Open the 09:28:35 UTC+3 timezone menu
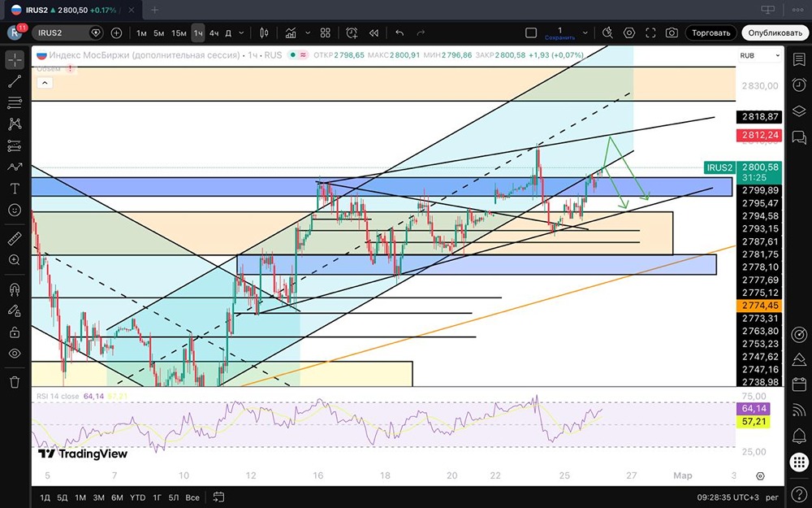 point(727,497)
